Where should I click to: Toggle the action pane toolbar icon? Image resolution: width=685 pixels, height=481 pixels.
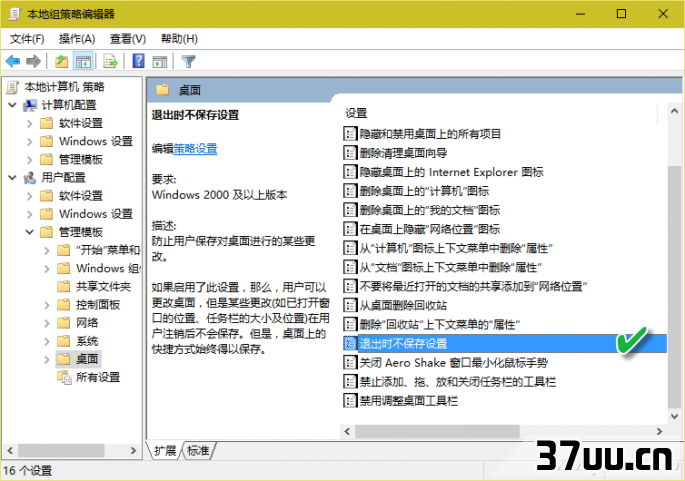click(159, 62)
